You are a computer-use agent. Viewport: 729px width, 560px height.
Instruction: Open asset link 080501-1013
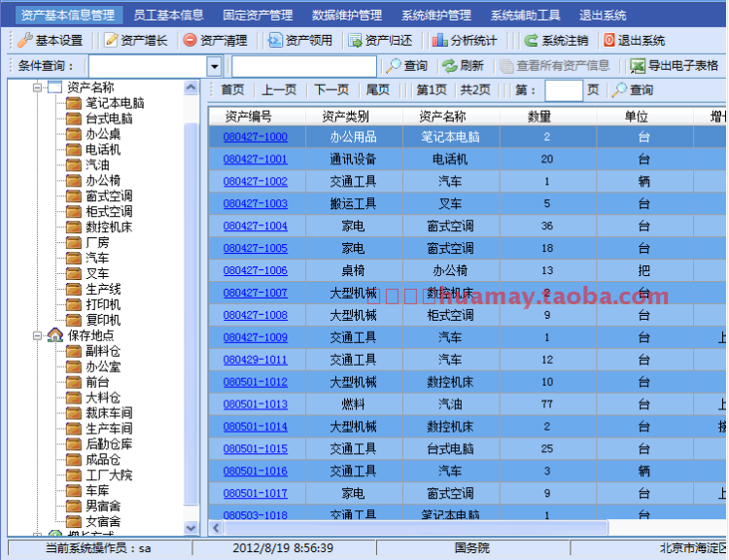256,404
